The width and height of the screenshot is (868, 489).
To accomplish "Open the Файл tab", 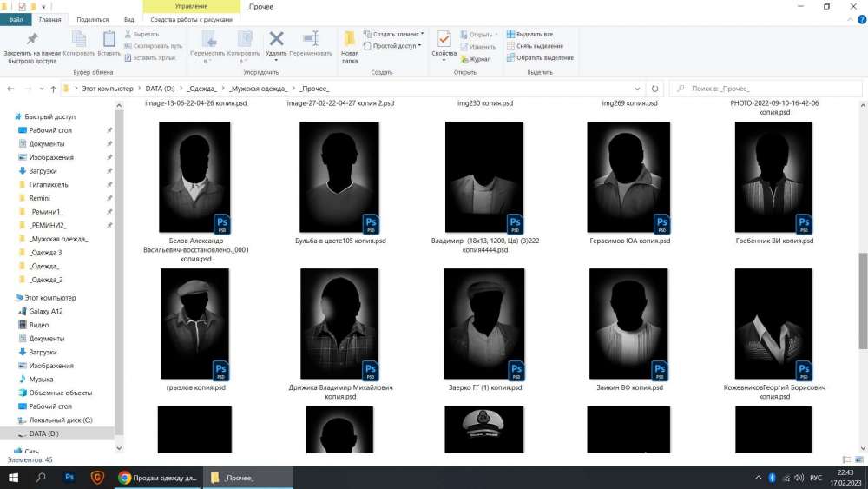I will click(16, 19).
